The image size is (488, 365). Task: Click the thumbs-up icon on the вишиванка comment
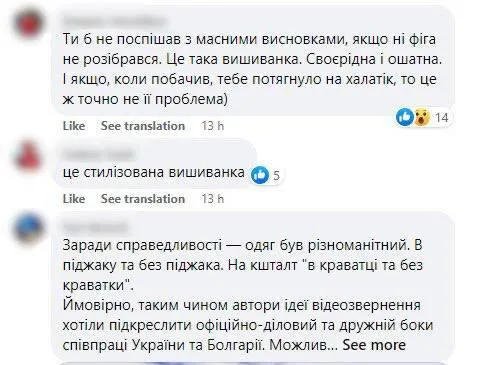click(260, 174)
